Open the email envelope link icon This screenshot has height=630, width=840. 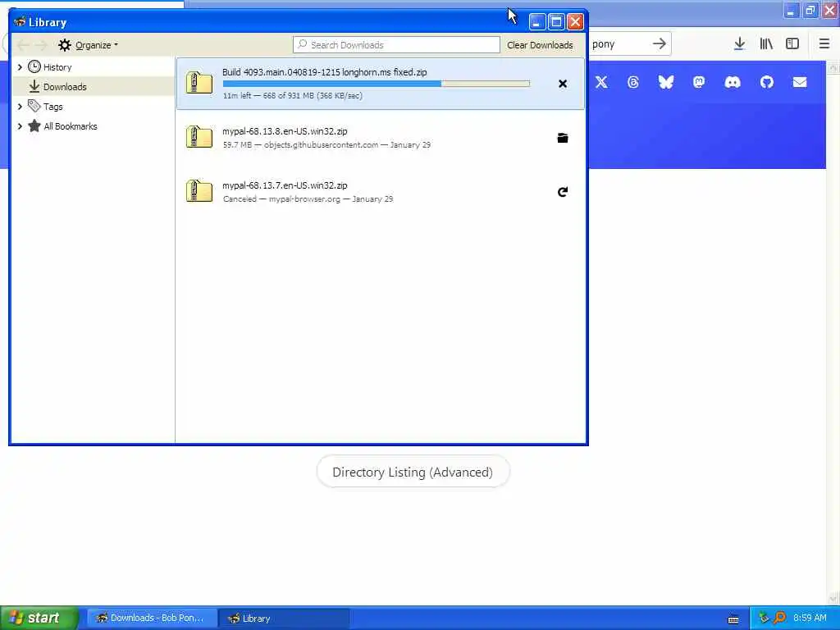click(x=800, y=82)
